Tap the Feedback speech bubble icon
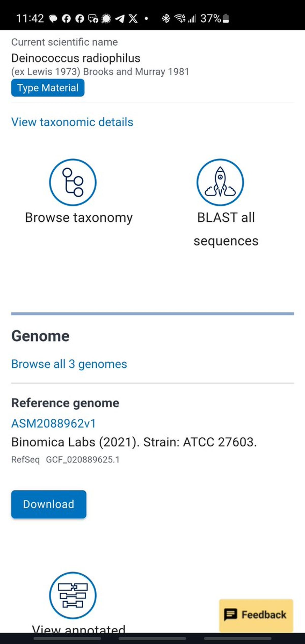Screen dimensions: 305x644 (x=230, y=615)
